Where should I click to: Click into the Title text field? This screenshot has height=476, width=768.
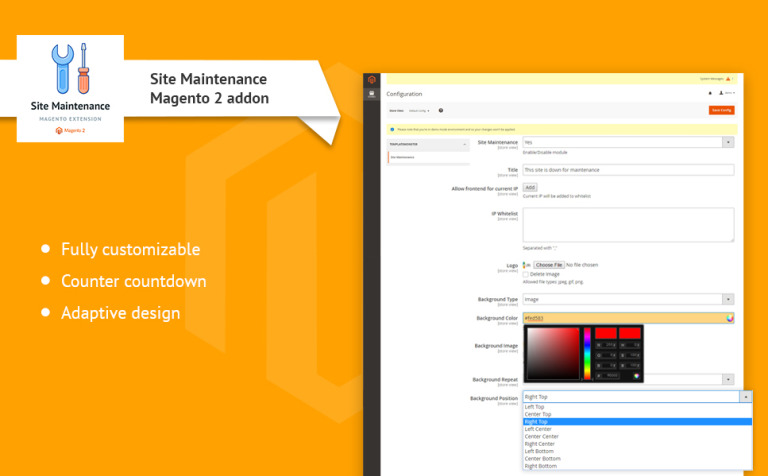click(628, 170)
